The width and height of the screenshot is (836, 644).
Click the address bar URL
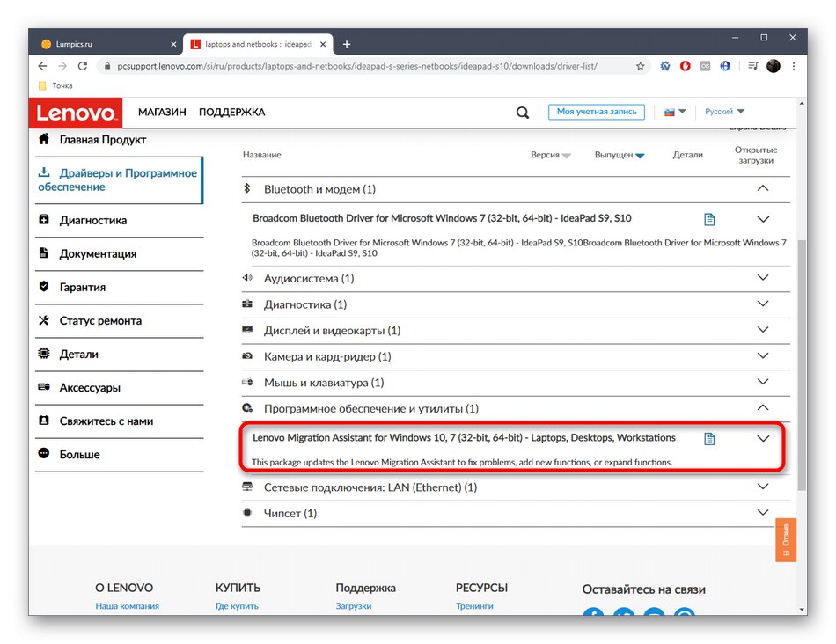tap(357, 66)
